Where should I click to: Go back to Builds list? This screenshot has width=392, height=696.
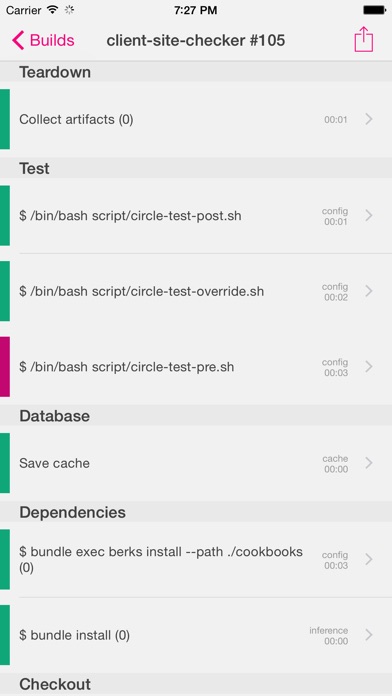pos(43,40)
